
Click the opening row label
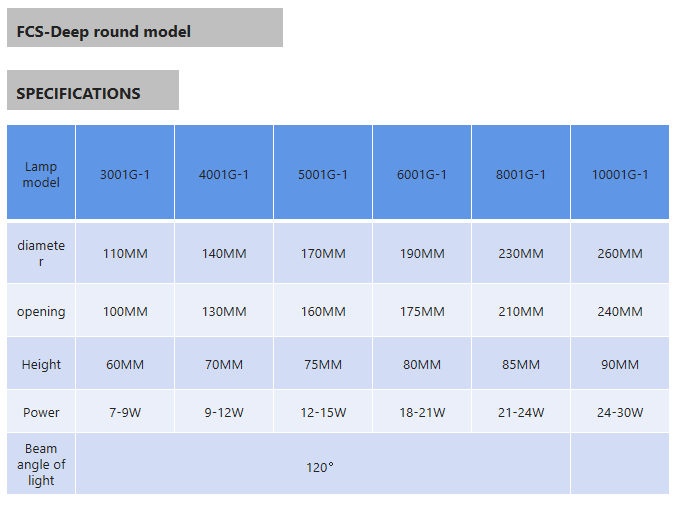click(x=41, y=312)
